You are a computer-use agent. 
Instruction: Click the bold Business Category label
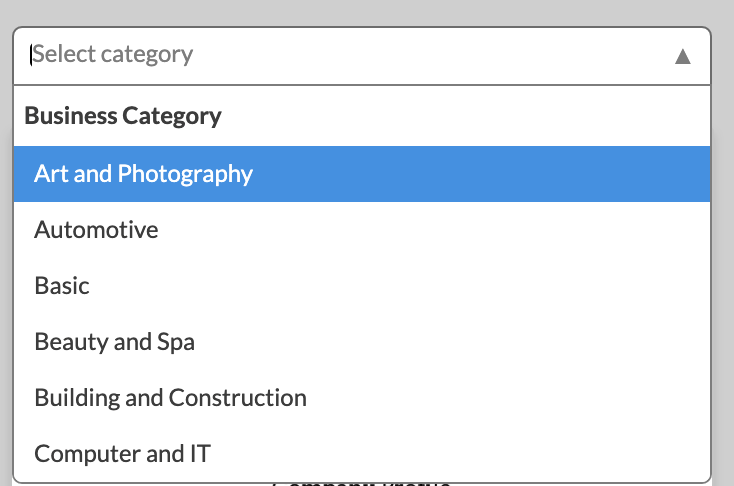123,116
